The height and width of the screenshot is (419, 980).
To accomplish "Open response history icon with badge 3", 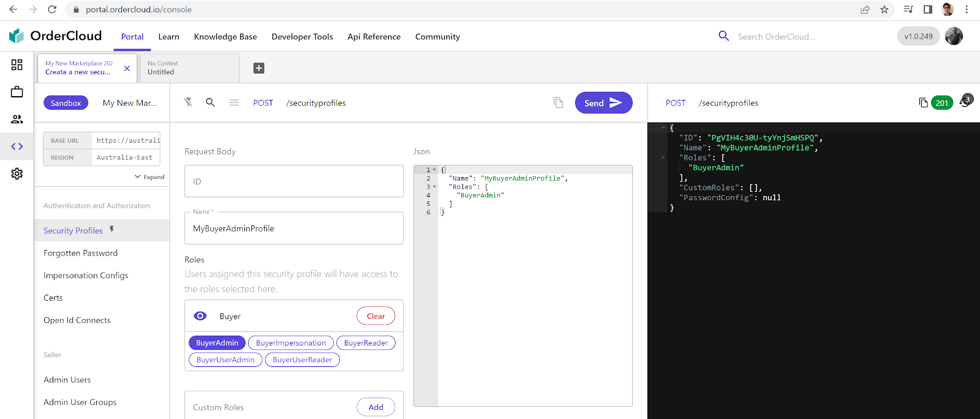I will click(966, 101).
